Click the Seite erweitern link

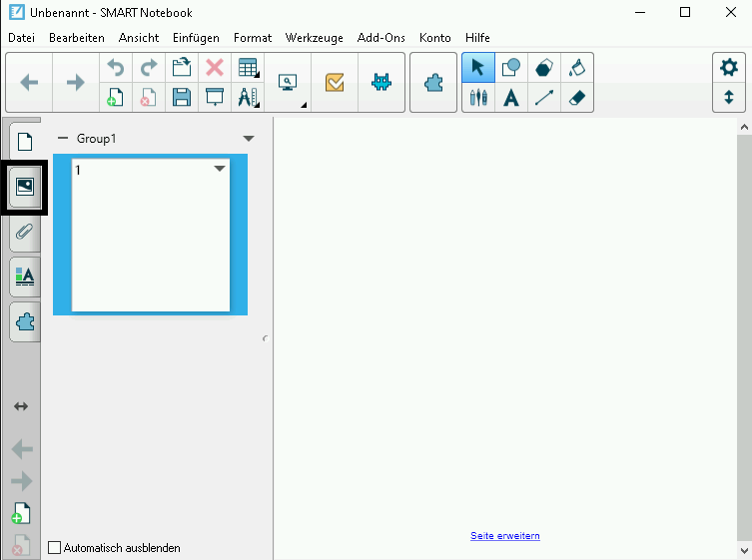(504, 536)
